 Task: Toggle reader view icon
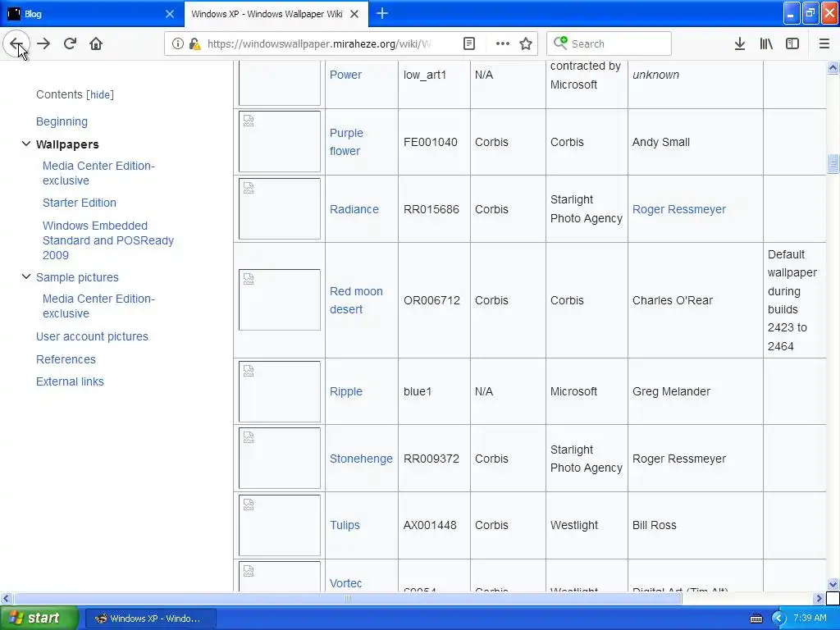tap(469, 43)
